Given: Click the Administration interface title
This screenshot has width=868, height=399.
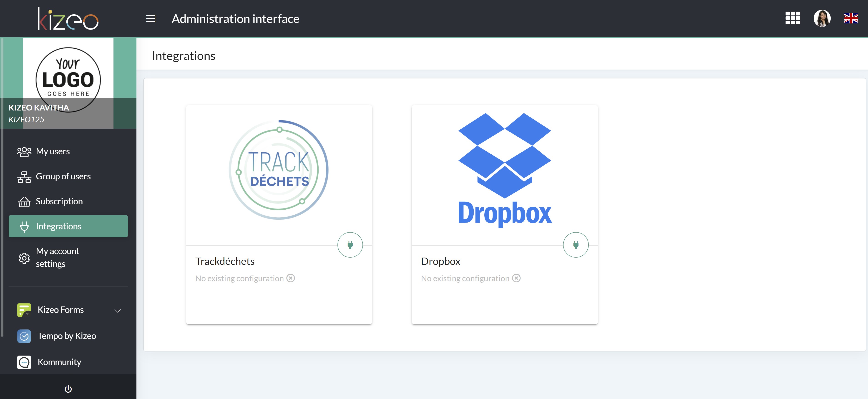Looking at the screenshot, I should (x=236, y=19).
